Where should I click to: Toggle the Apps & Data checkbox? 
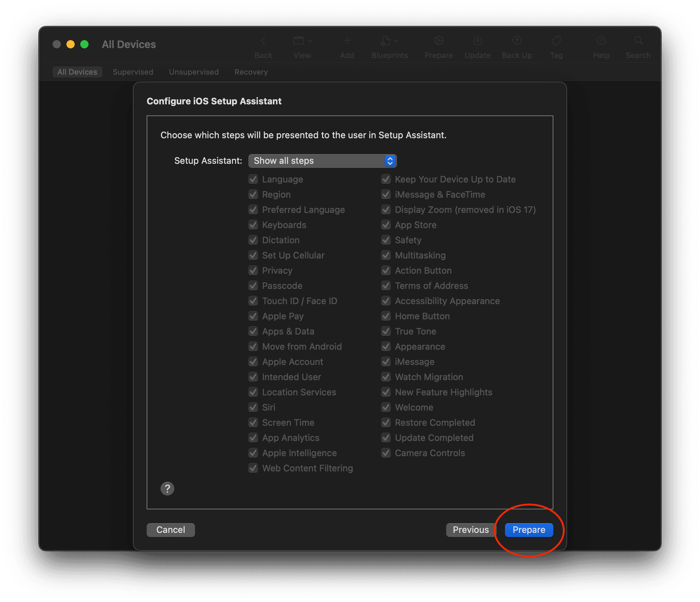[253, 331]
